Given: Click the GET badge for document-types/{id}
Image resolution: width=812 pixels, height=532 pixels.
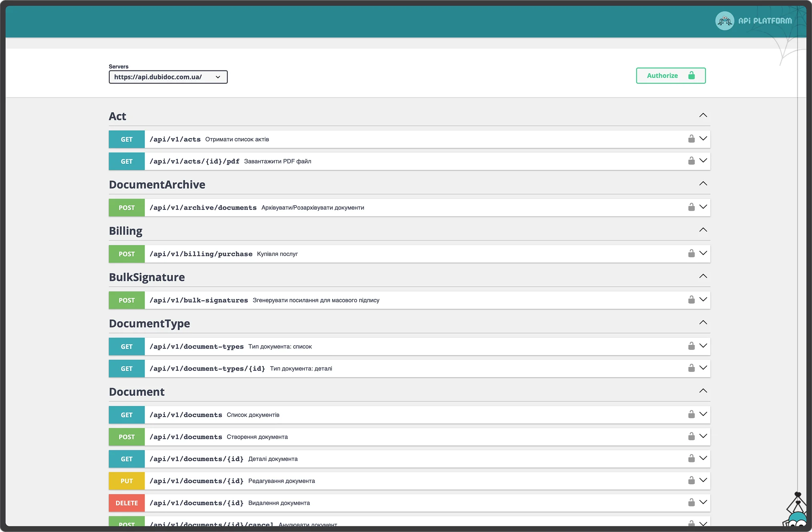Looking at the screenshot, I should pyautogui.click(x=127, y=369).
